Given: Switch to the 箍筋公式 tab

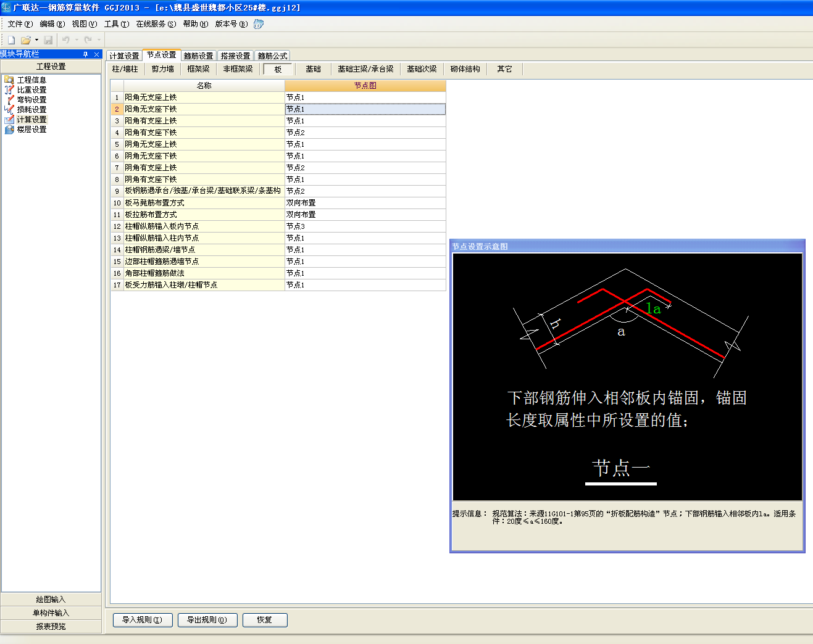Looking at the screenshot, I should click(x=272, y=56).
